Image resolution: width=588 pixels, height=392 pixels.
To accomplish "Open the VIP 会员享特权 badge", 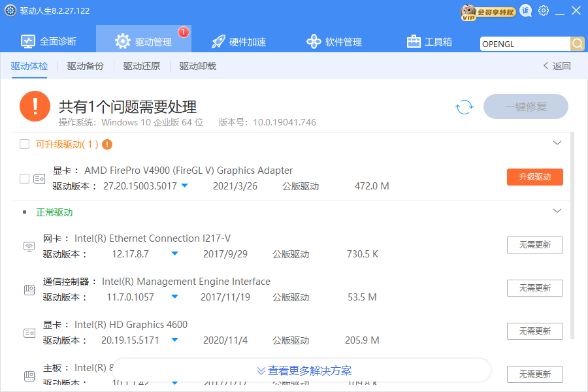I will (x=488, y=12).
